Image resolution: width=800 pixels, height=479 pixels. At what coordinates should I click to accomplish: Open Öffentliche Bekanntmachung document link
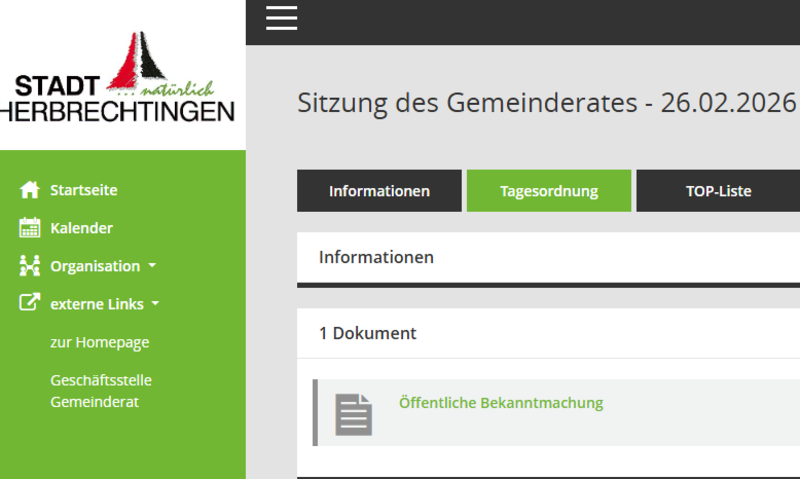tap(501, 403)
